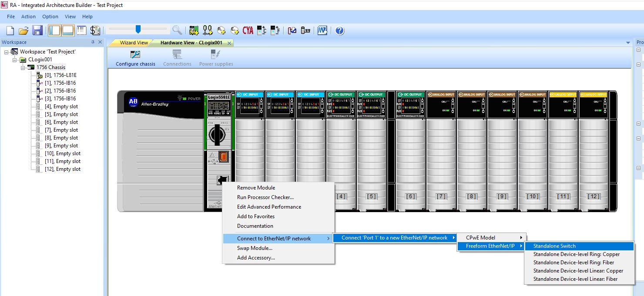Click the magnifier zoom icon
The image size is (644, 296).
point(177,30)
